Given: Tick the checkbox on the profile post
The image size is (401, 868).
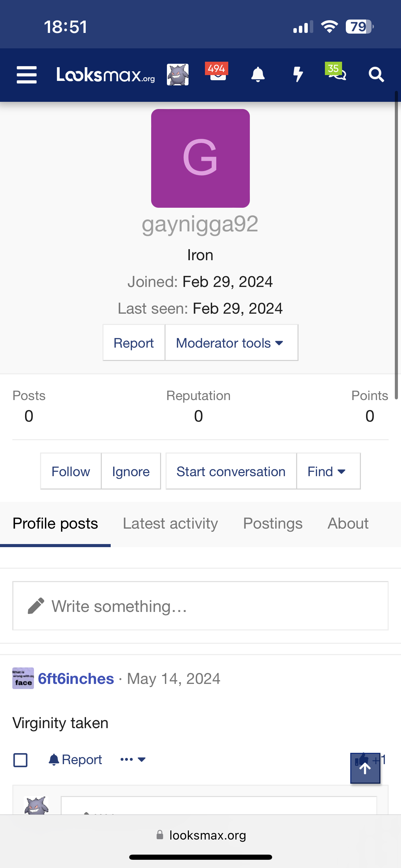Looking at the screenshot, I should pos(20,760).
